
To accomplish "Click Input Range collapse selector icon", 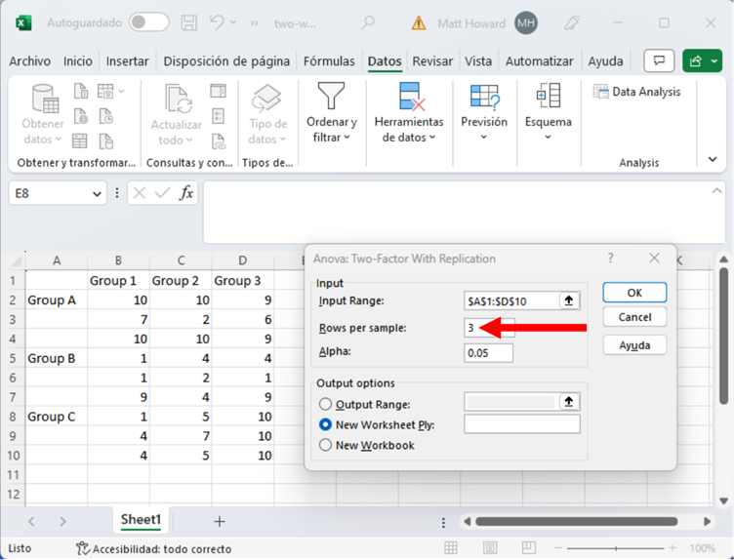I will point(569,301).
